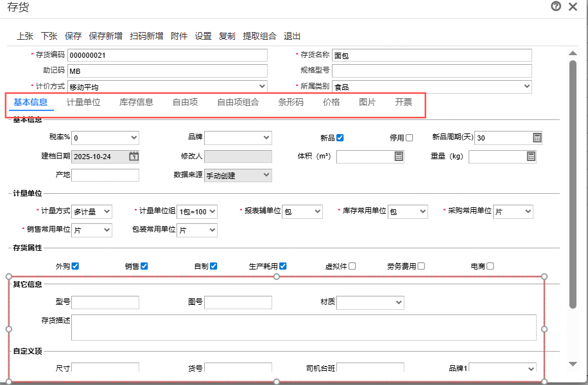Open calendar picker for 建档日期
The height and width of the screenshot is (385, 588).
click(x=134, y=156)
